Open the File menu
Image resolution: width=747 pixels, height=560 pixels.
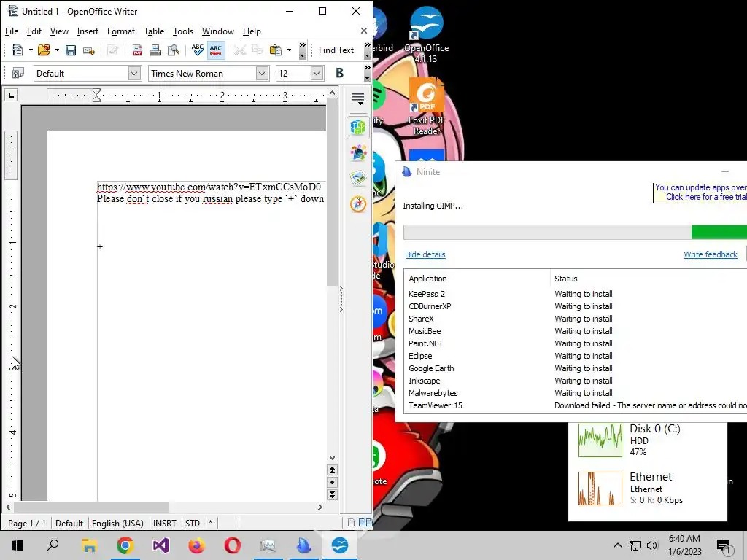click(12, 31)
